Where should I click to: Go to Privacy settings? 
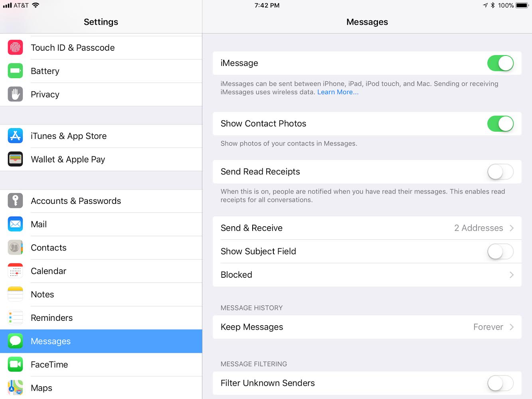(101, 95)
